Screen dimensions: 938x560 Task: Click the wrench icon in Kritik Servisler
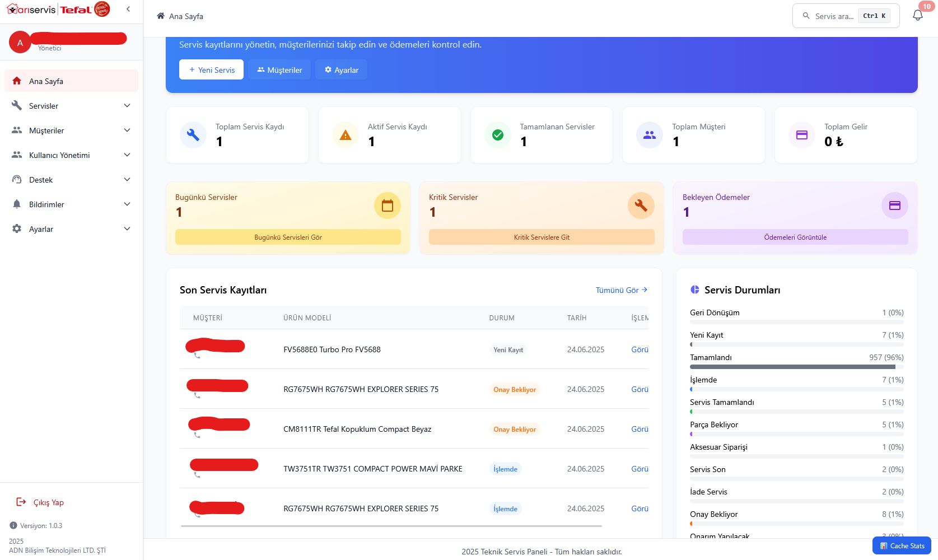click(641, 206)
